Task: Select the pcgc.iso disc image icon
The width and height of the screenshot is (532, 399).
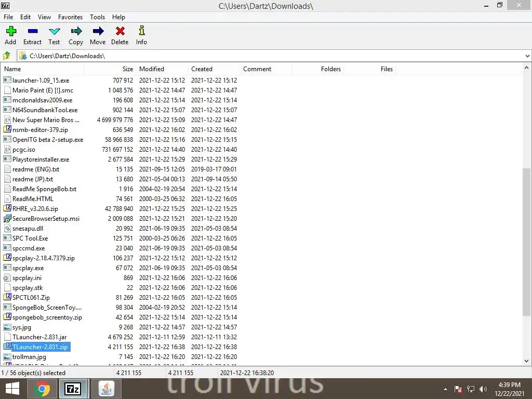Action: click(7, 149)
